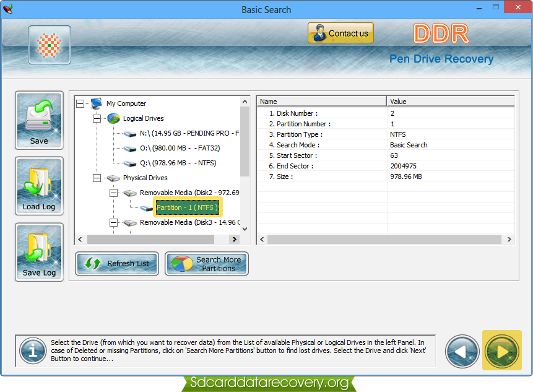Click the details table scroll left arrow
This screenshot has height=392, width=533.
tap(262, 239)
